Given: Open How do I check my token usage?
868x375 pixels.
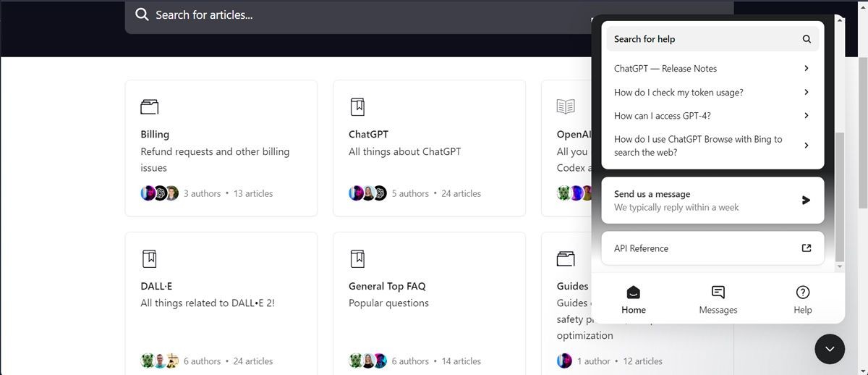Looking at the screenshot, I should (712, 92).
